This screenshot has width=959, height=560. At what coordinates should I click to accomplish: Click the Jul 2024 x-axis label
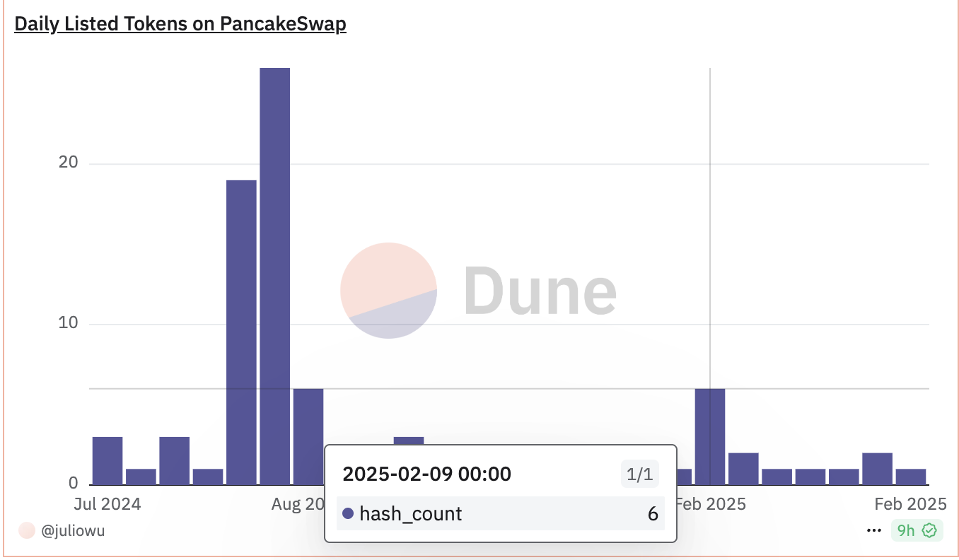coord(107,504)
